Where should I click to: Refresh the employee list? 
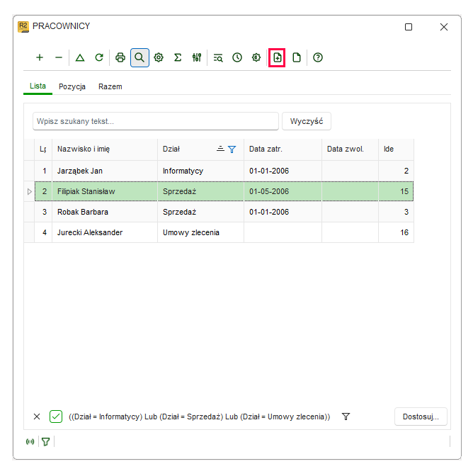click(99, 57)
